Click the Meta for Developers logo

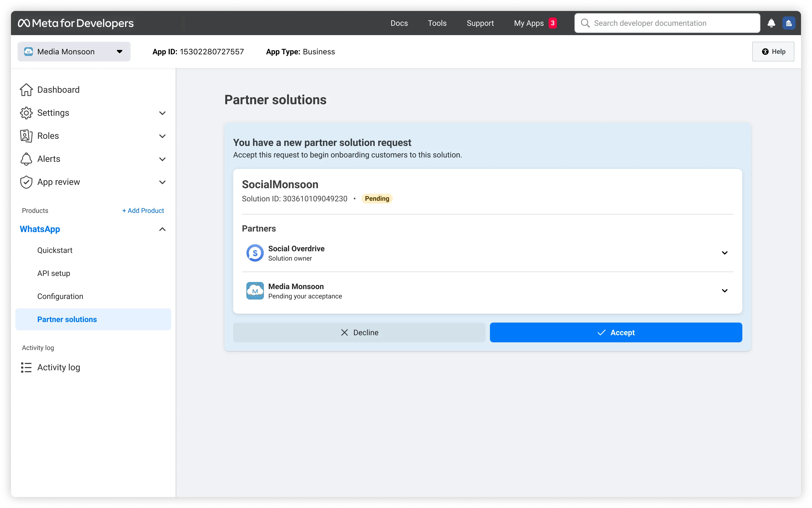(x=76, y=23)
